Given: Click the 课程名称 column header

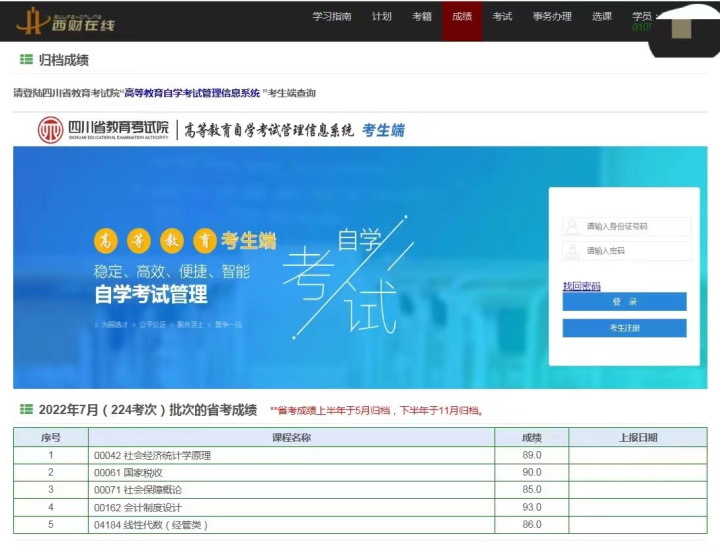Looking at the screenshot, I should click(292, 437).
